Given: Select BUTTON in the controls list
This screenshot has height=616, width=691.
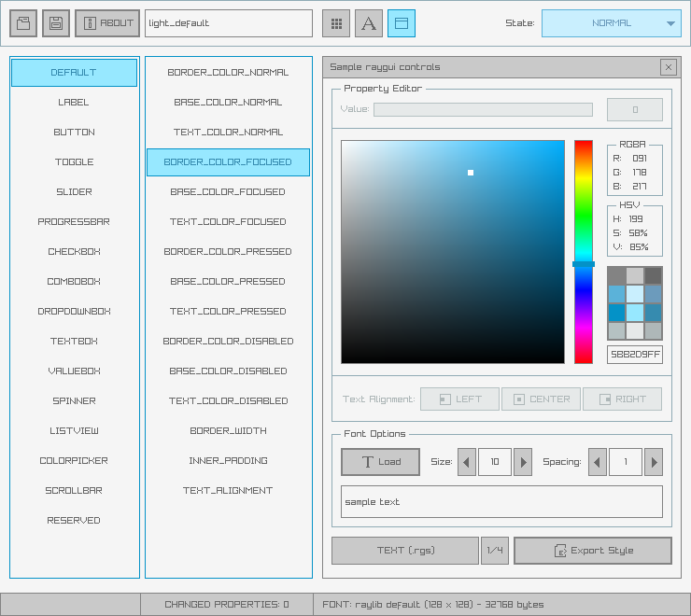Looking at the screenshot, I should click(74, 133).
